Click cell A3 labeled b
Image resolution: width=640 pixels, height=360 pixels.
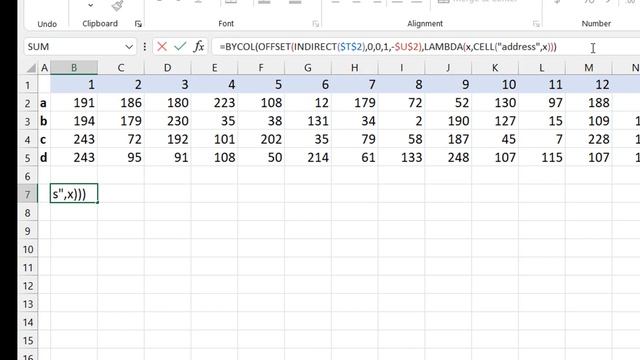[x=44, y=121]
